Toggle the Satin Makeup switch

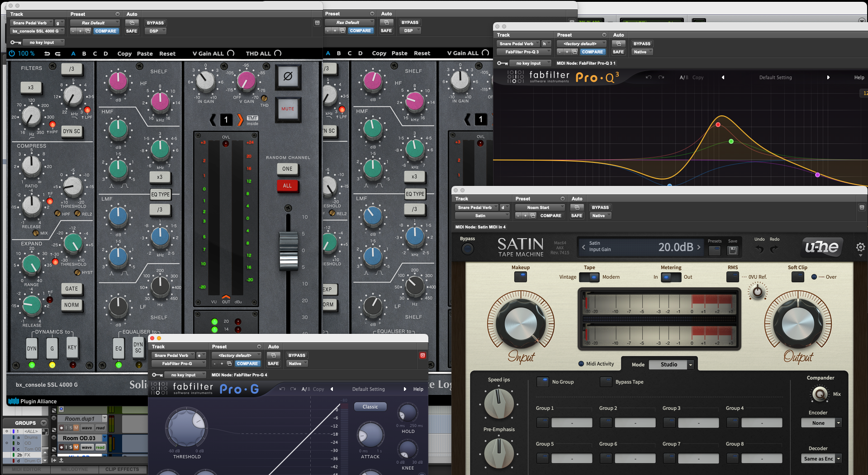tap(521, 277)
